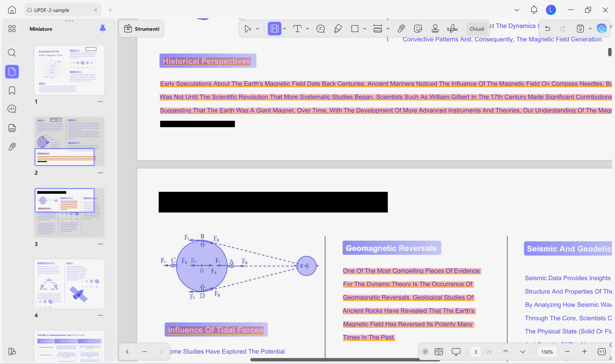Expand the Highlight tool options dropdown
This screenshot has height=364, width=615.
coord(284,28)
